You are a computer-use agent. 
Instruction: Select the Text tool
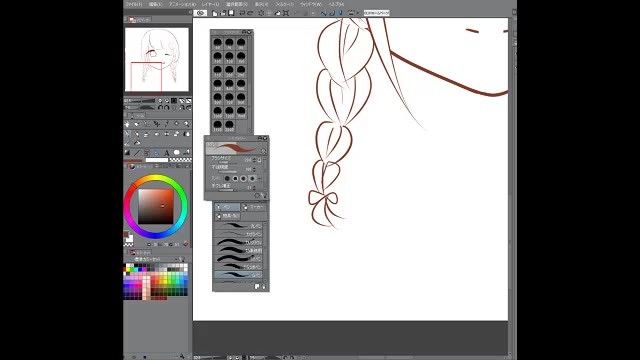167,153
